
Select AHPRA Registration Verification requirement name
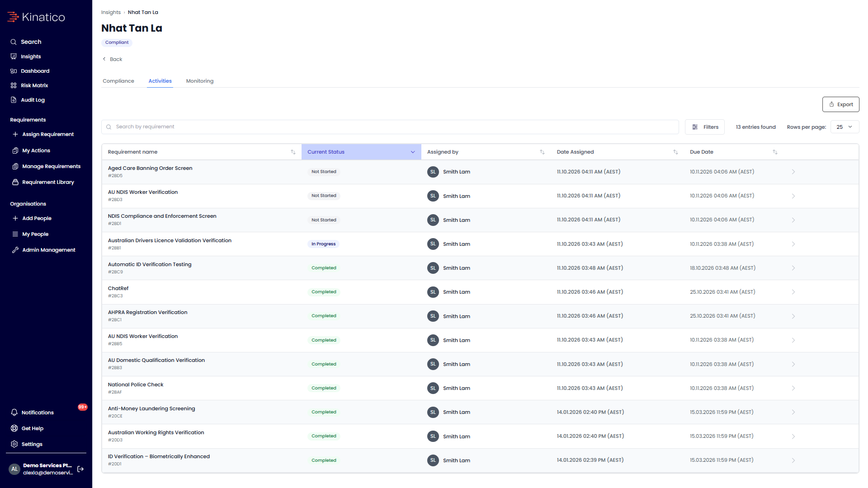[147, 312]
